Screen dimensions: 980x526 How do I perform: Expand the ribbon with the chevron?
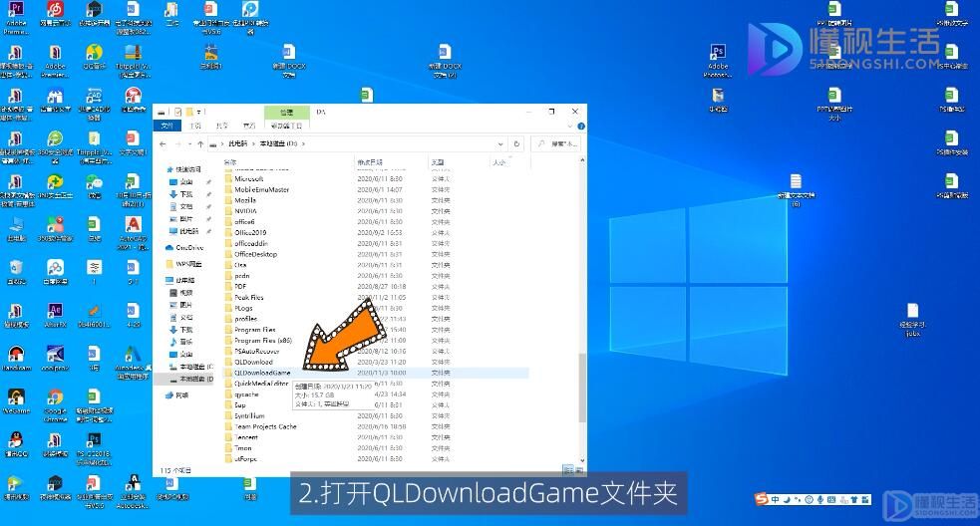click(x=570, y=127)
